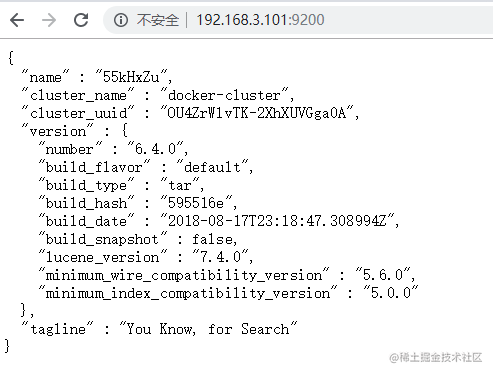
Task: Click the lucene_version value 7.4.0
Action: click(220, 257)
